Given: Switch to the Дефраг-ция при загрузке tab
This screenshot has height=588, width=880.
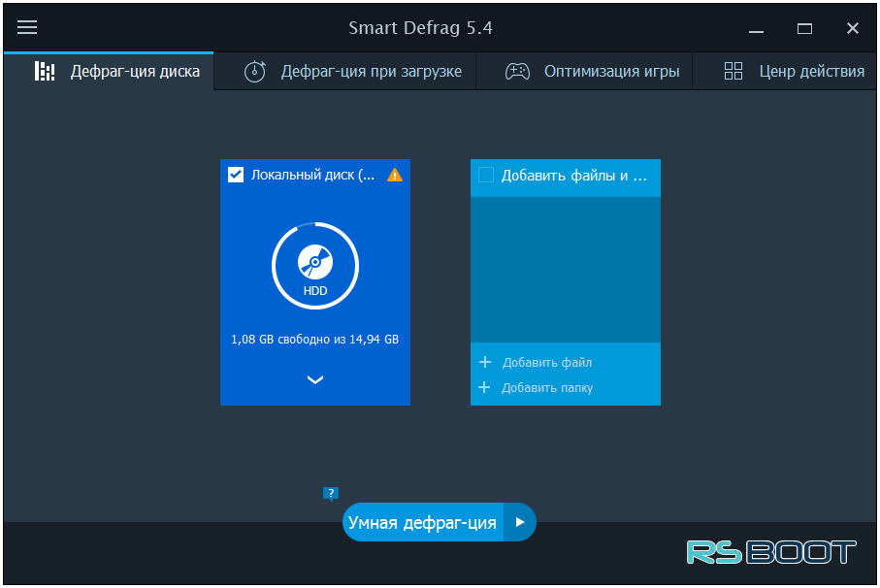Looking at the screenshot, I should [x=371, y=72].
